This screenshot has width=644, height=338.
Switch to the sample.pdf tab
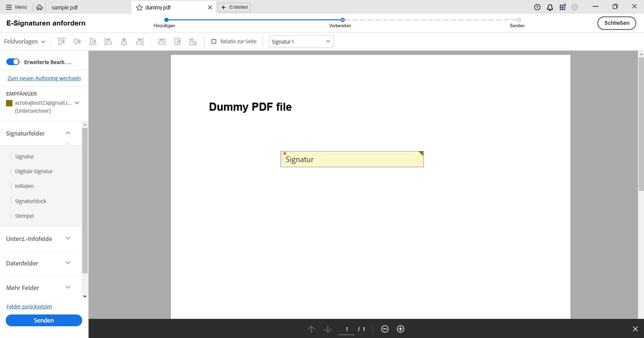click(64, 7)
